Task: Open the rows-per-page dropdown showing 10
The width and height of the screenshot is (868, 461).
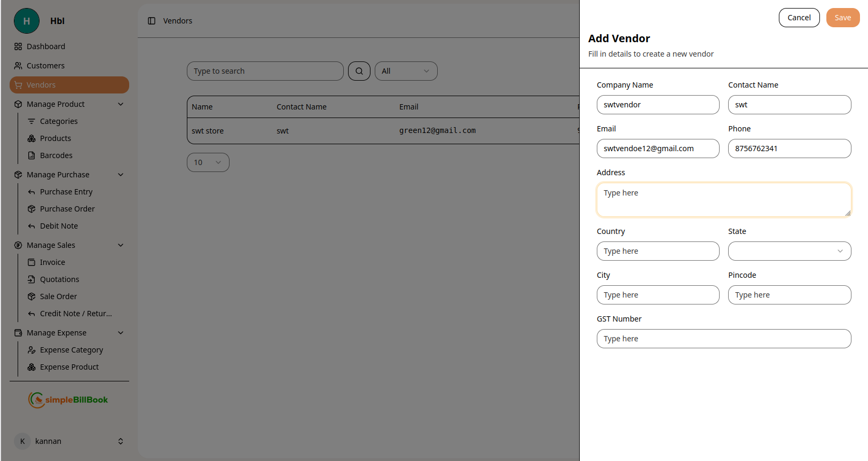Action: [208, 162]
